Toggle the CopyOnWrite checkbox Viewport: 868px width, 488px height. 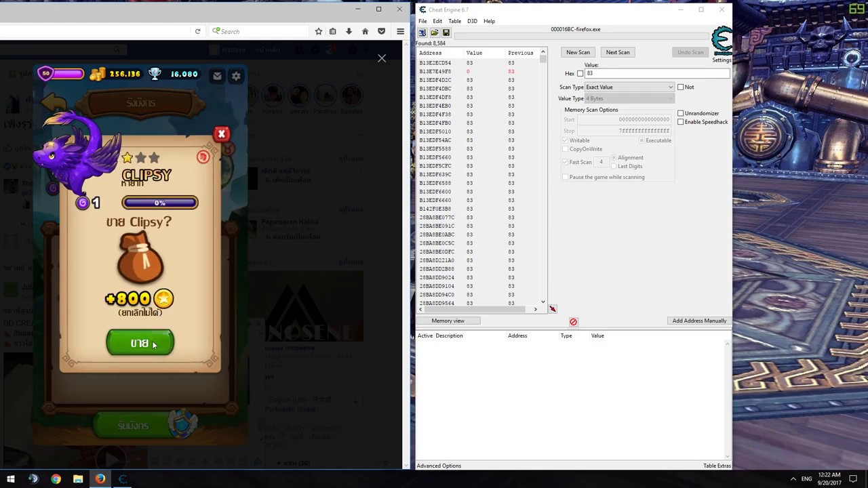[x=565, y=149]
